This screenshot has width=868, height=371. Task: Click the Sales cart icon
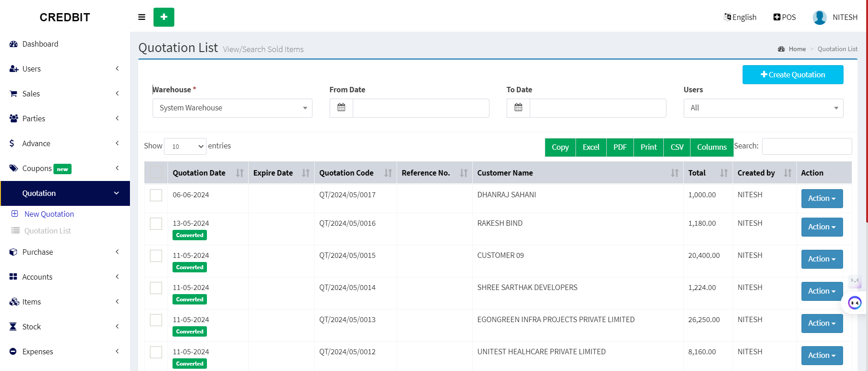click(x=14, y=94)
